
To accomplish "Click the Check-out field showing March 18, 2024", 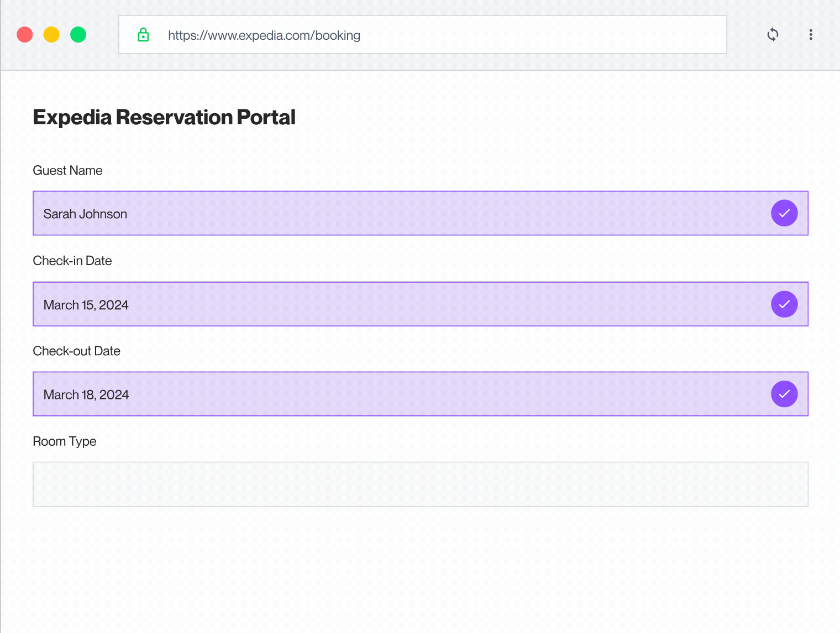I will click(387, 394).
